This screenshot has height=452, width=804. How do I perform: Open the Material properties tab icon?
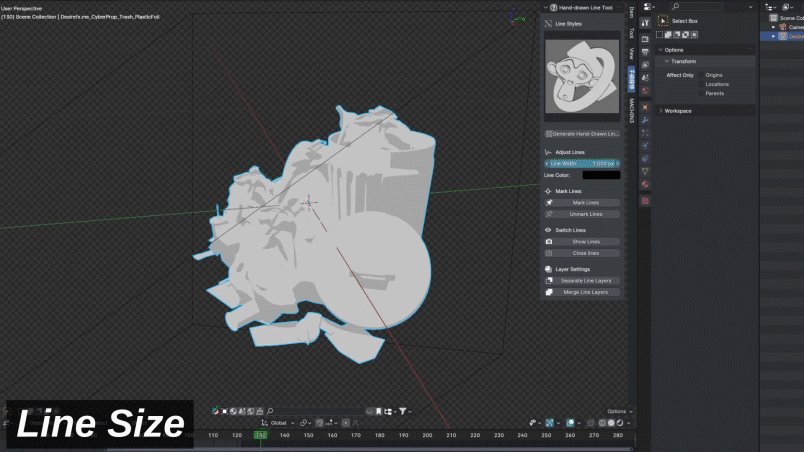(645, 184)
